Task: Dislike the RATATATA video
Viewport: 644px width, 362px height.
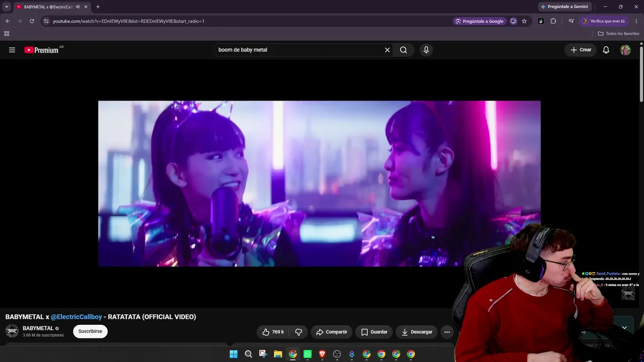Action: click(x=299, y=332)
